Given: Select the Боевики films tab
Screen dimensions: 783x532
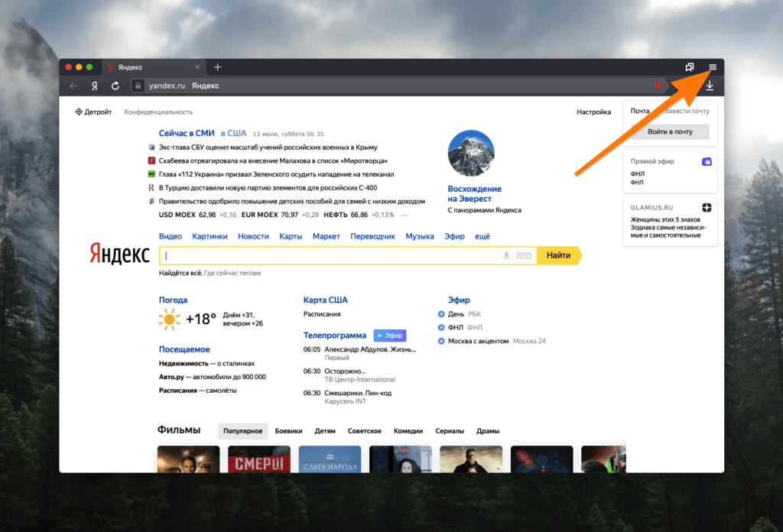Looking at the screenshot, I should pyautogui.click(x=288, y=430).
